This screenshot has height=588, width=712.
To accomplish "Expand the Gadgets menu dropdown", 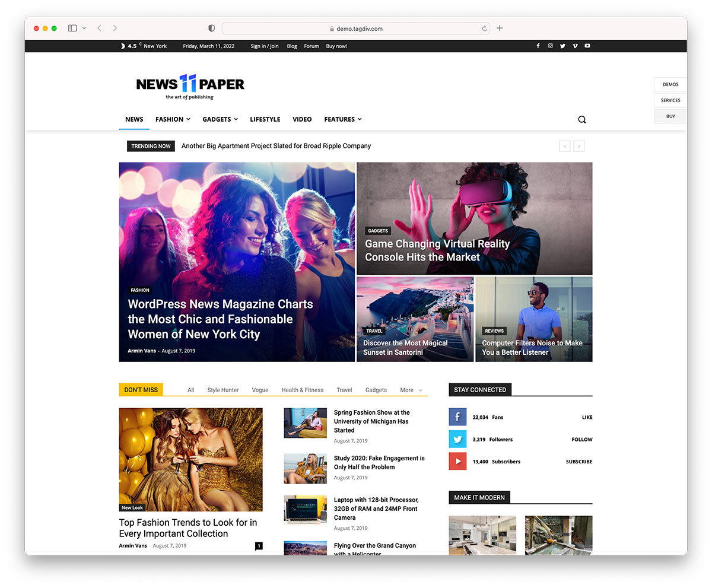I will point(220,119).
